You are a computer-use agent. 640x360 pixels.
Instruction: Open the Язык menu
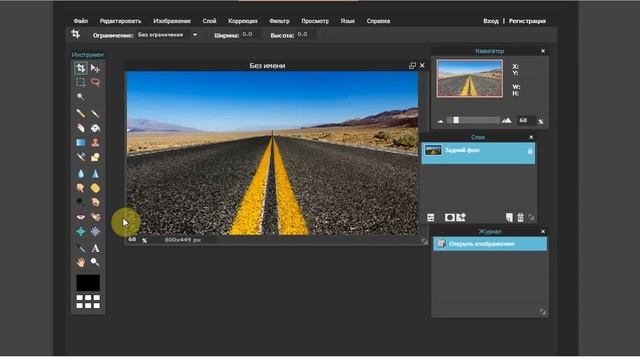click(348, 21)
